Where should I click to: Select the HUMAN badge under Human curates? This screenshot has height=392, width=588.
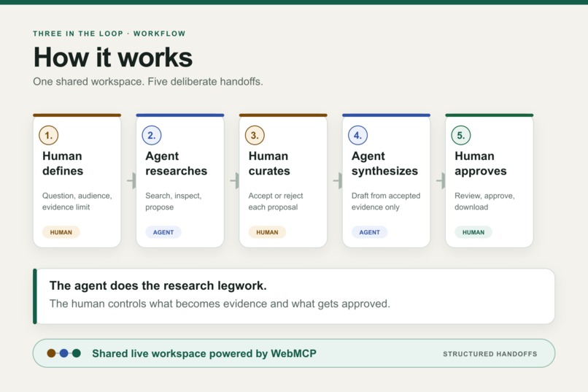[267, 232]
